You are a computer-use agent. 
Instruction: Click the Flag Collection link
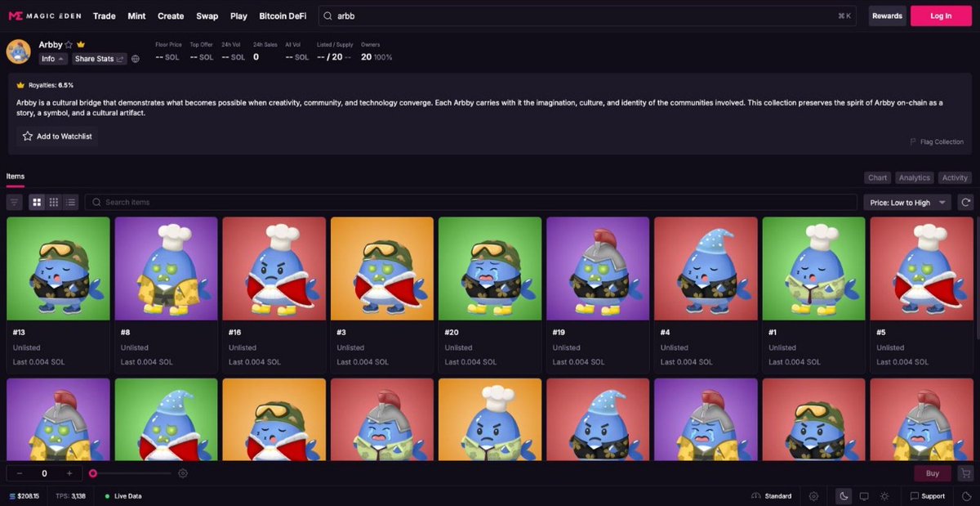tap(937, 141)
